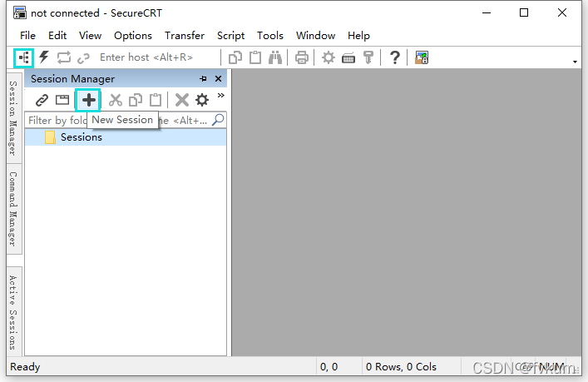Viewport: 588px width, 382px height.
Task: Open the Window menu
Action: coord(315,36)
